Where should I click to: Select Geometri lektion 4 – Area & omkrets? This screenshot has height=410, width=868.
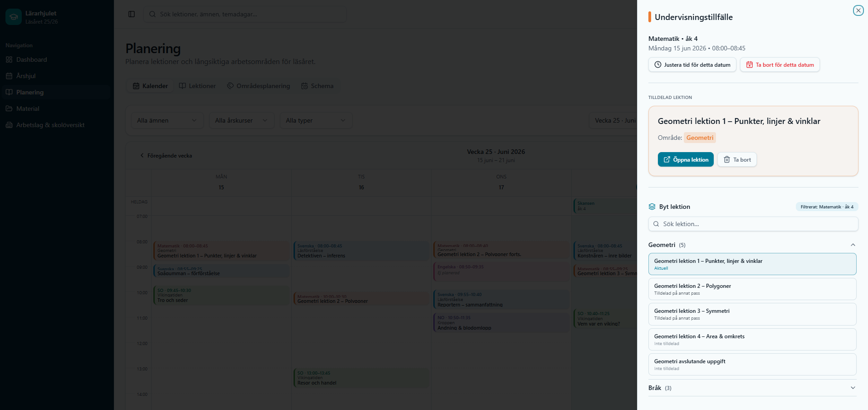752,339
